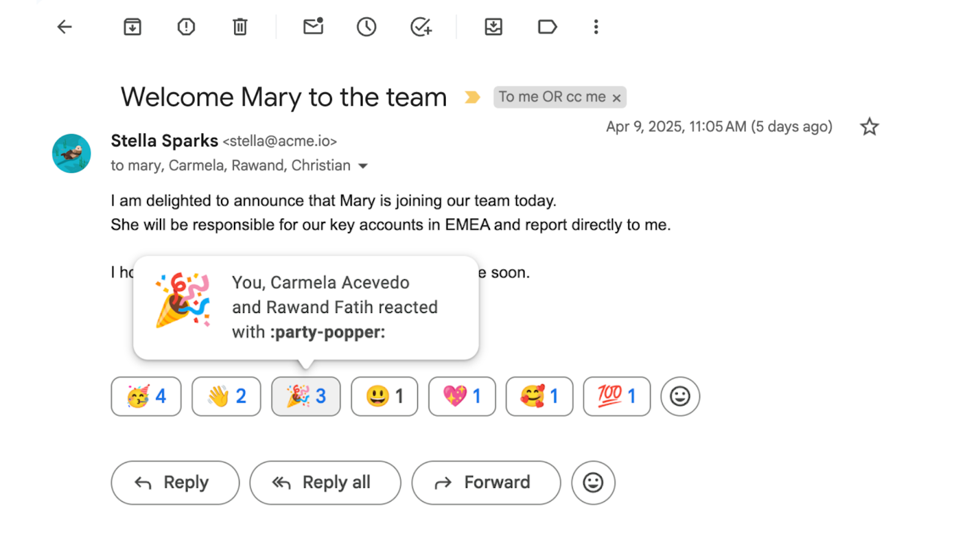Image resolution: width=980 pixels, height=558 pixels.
Task: Toggle your partying-face reaction
Action: click(146, 396)
